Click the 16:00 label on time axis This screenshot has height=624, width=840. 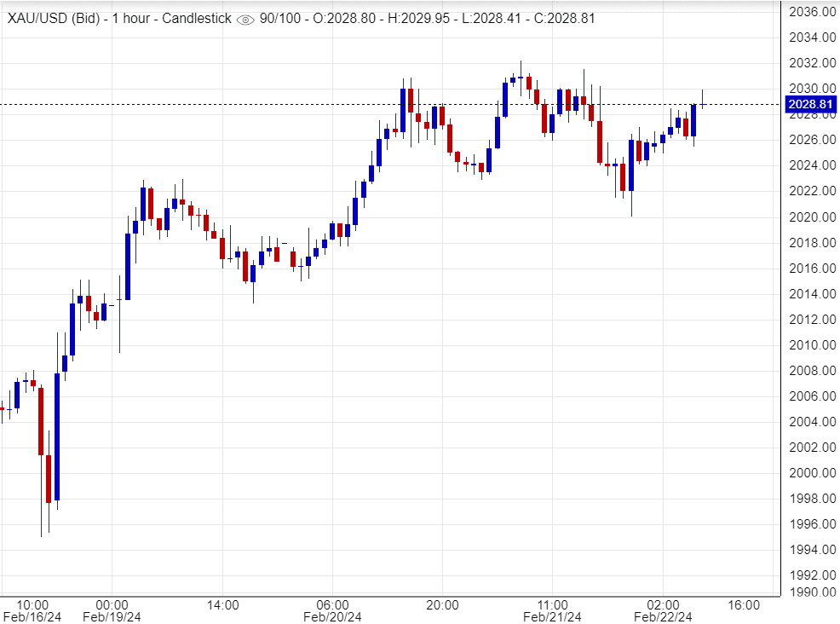pos(743,605)
